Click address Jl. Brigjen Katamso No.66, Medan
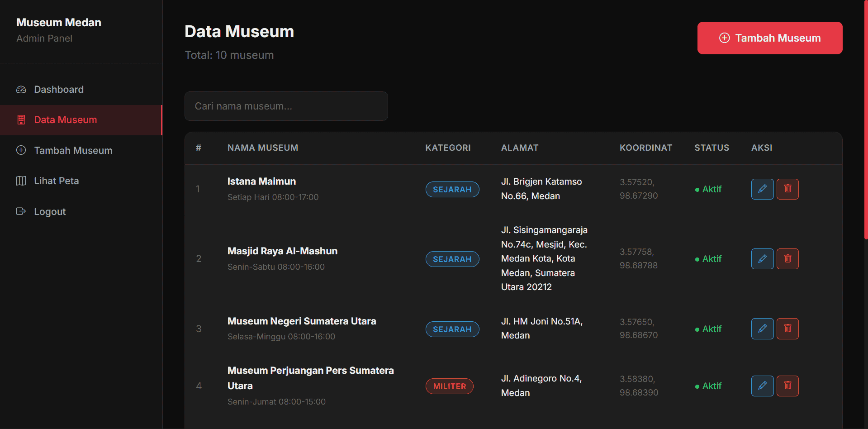Viewport: 868px width, 429px height. (541, 189)
